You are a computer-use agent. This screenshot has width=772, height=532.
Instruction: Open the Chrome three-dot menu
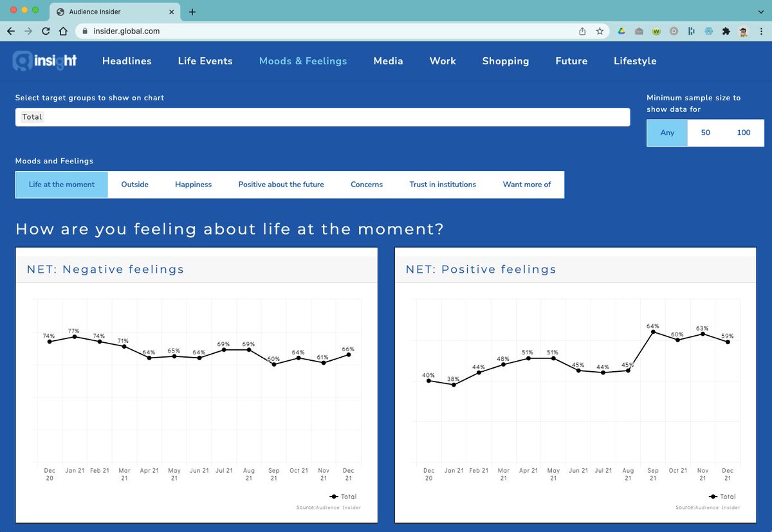pyautogui.click(x=761, y=31)
